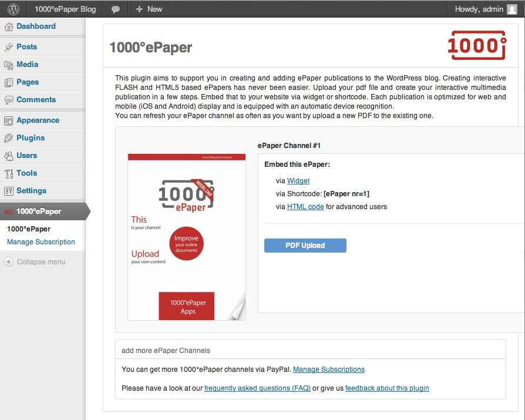Click feedback about this plugin link
This screenshot has height=420, width=525.
click(x=387, y=388)
